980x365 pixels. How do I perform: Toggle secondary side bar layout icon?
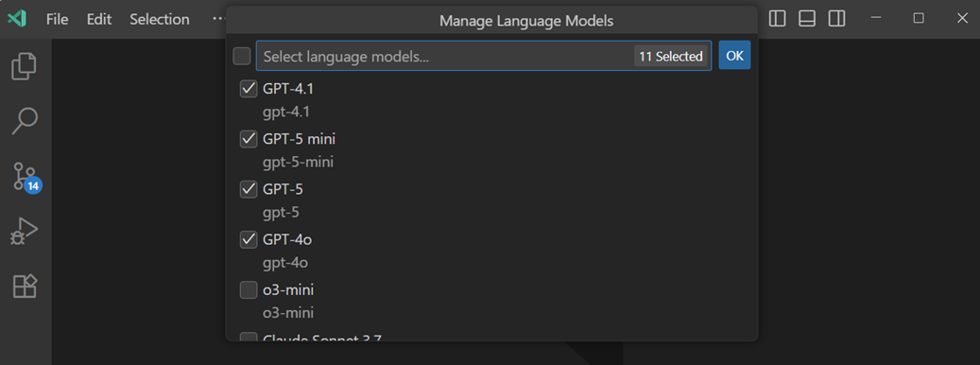point(837,19)
